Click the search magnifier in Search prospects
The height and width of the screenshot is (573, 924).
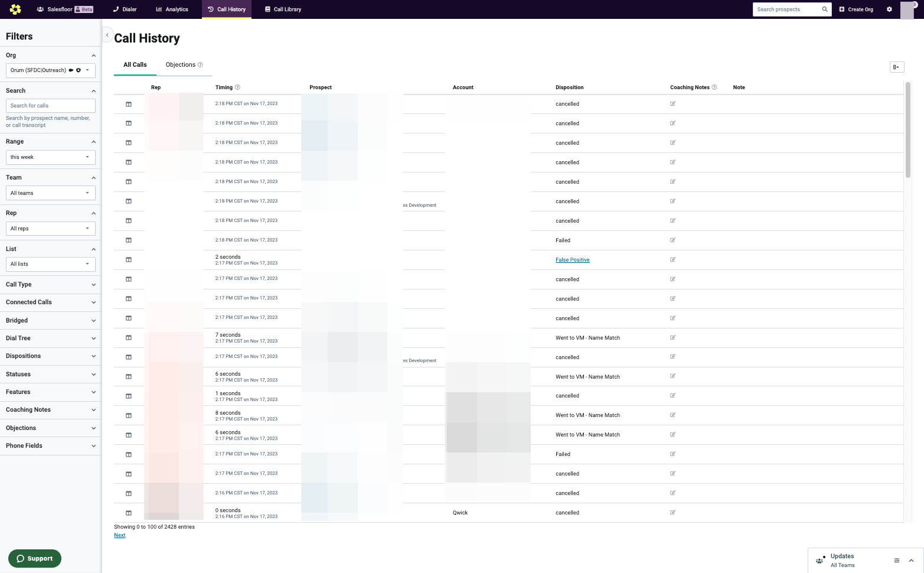[x=825, y=9]
